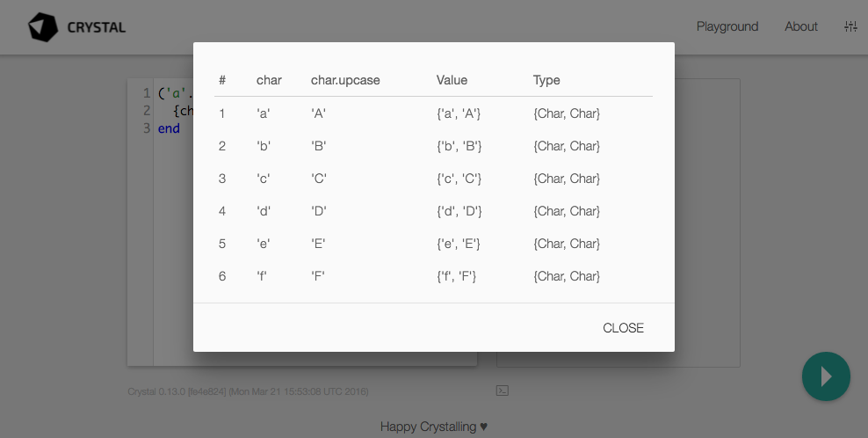Go to the About page
This screenshot has height=438, width=868.
click(800, 26)
